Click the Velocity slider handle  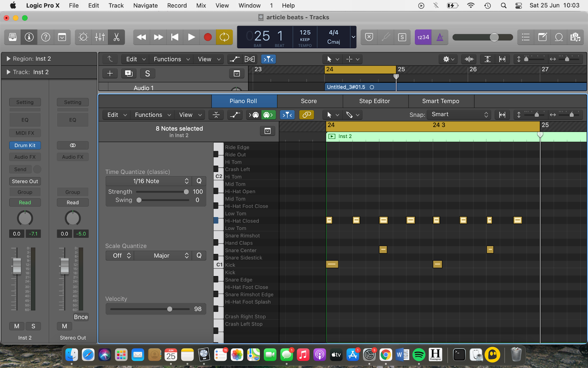169,309
